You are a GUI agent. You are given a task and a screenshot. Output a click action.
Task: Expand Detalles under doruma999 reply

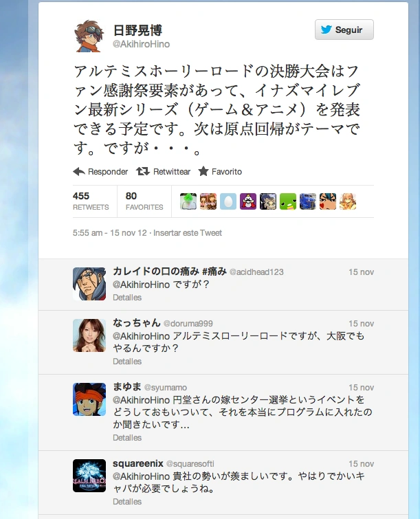tap(127, 361)
